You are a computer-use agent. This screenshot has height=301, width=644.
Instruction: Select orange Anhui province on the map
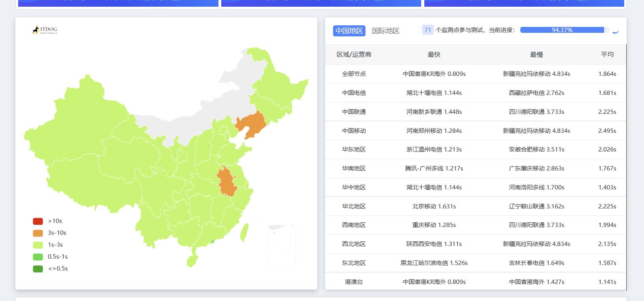click(x=226, y=181)
